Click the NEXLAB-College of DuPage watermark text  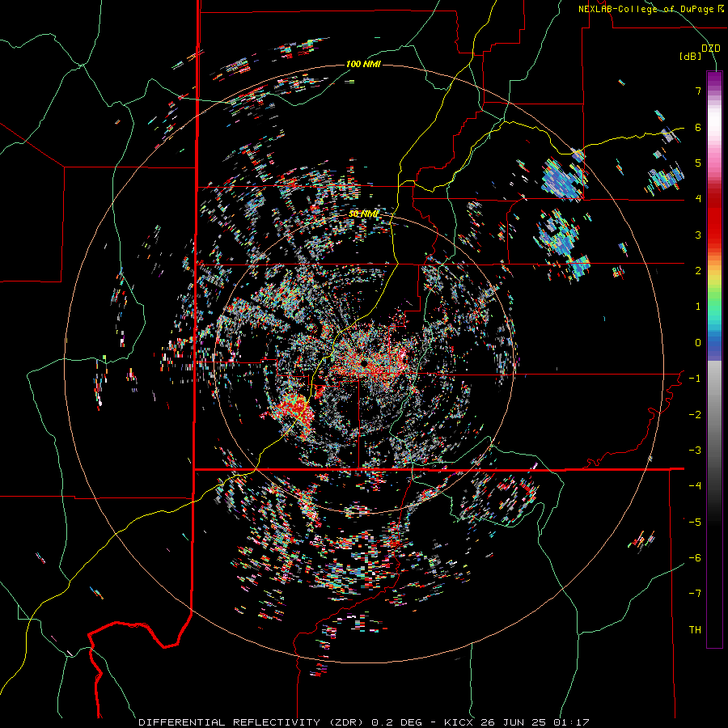click(x=650, y=9)
